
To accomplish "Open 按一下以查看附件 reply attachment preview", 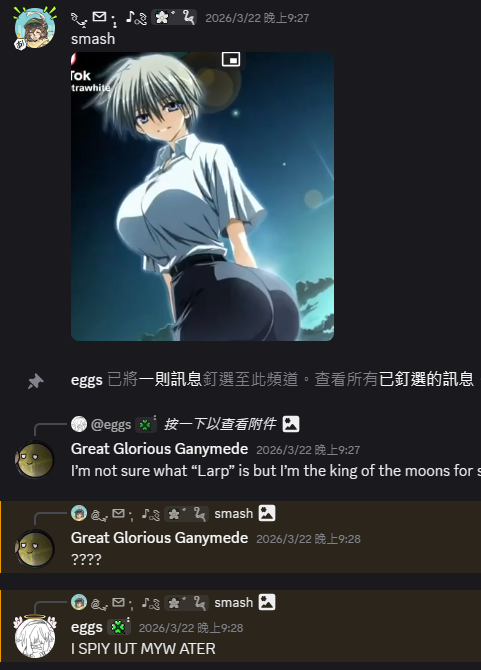I will [x=220, y=424].
